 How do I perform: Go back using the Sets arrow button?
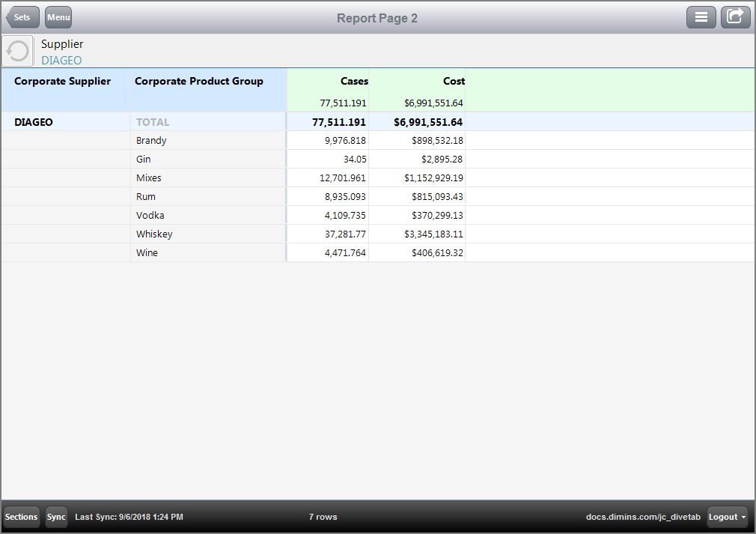[x=22, y=16]
